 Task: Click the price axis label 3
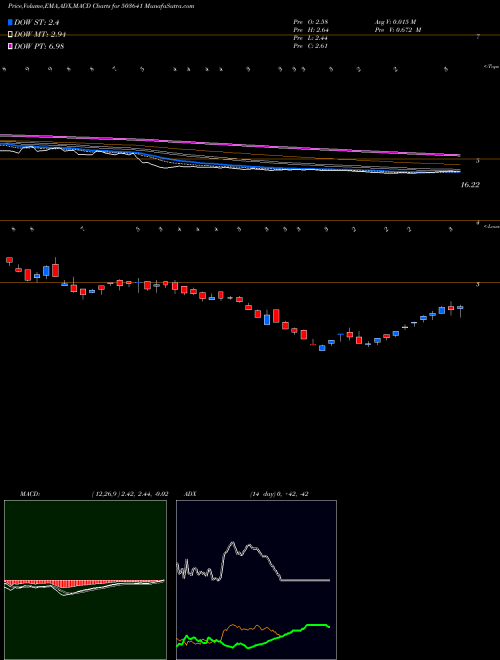tap(478, 285)
